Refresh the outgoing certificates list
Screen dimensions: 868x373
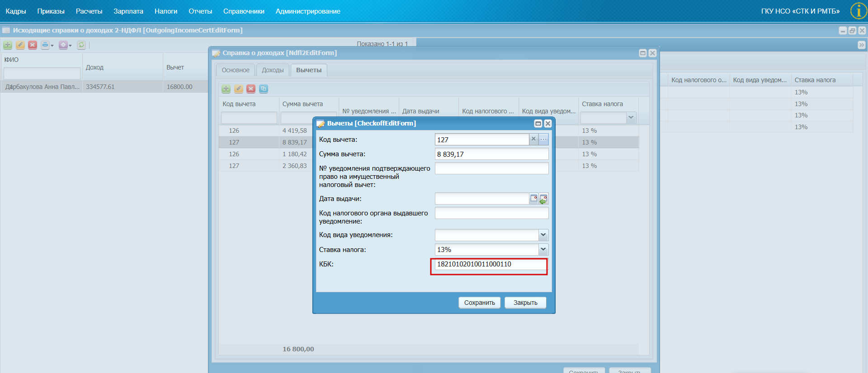click(x=81, y=45)
